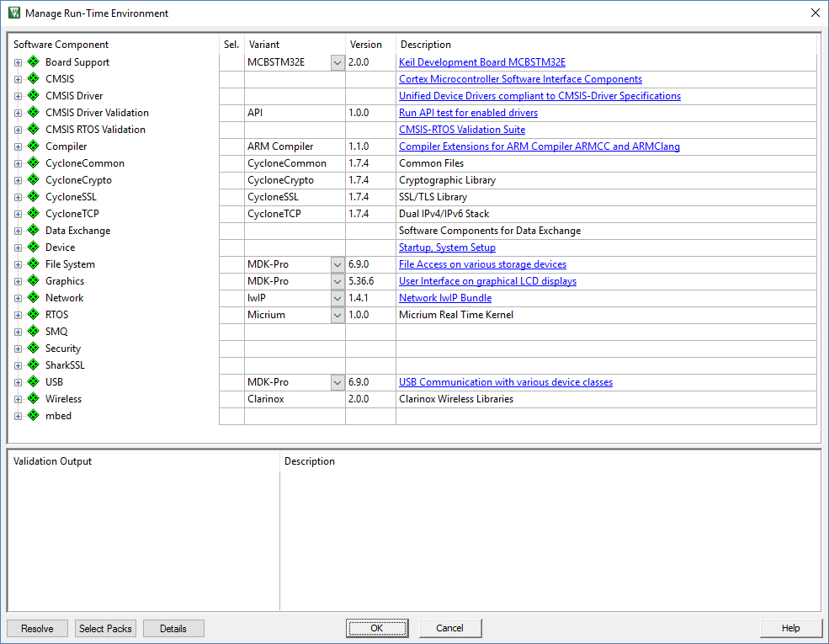Click the green diamond icon beside Network
Screen dimensions: 829x644
[34, 297]
